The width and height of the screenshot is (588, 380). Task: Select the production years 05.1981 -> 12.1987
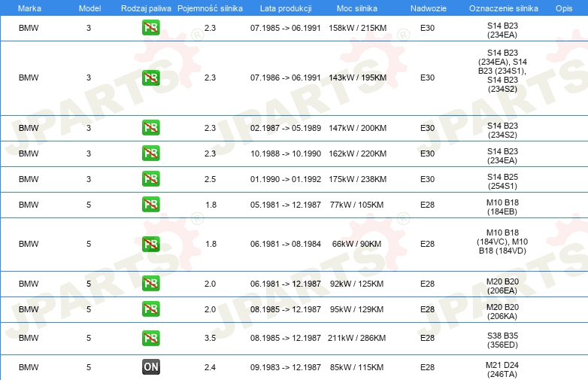(x=286, y=205)
